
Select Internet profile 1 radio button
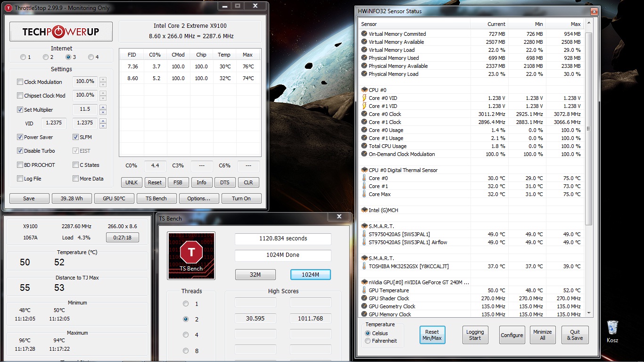tap(23, 58)
